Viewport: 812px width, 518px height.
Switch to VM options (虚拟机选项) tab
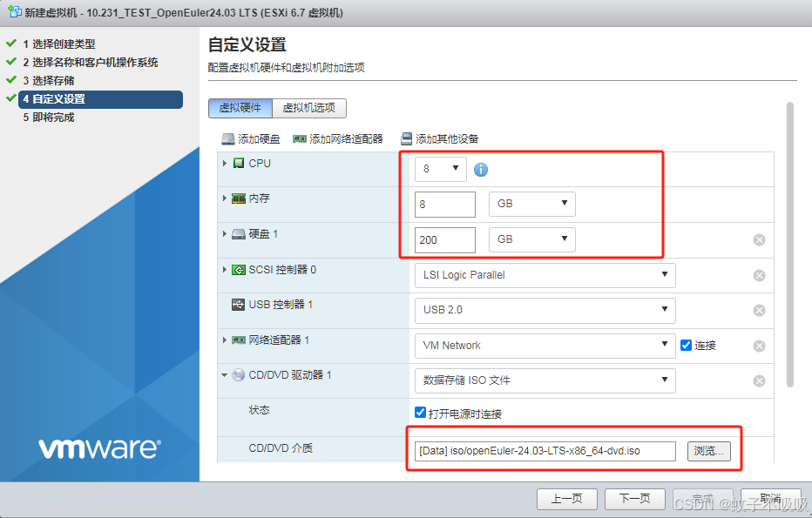(309, 108)
